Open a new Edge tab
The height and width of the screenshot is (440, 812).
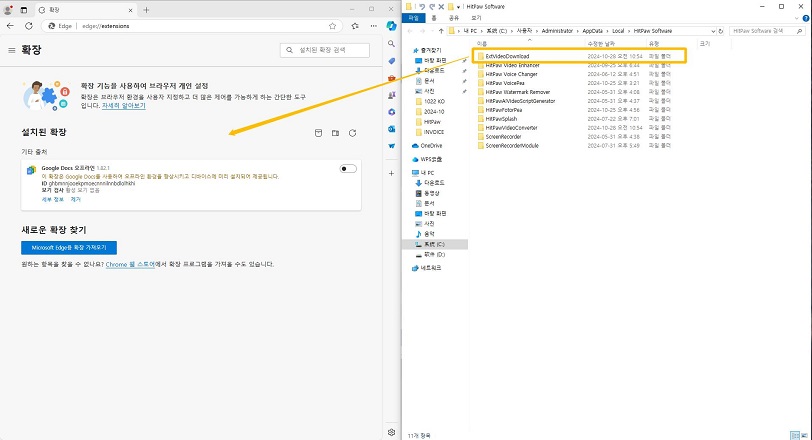coord(147,10)
